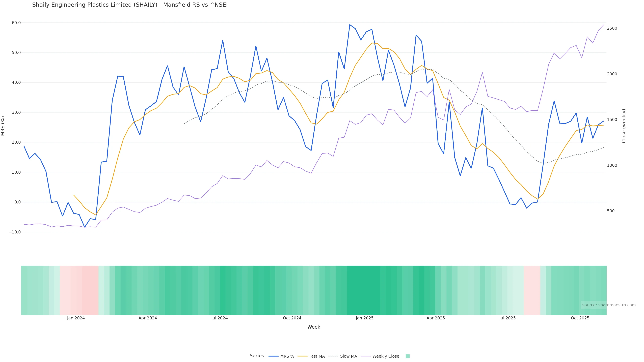The height and width of the screenshot is (362, 644).
Task: Select the Jul 2024 x-axis label
Action: click(219, 318)
